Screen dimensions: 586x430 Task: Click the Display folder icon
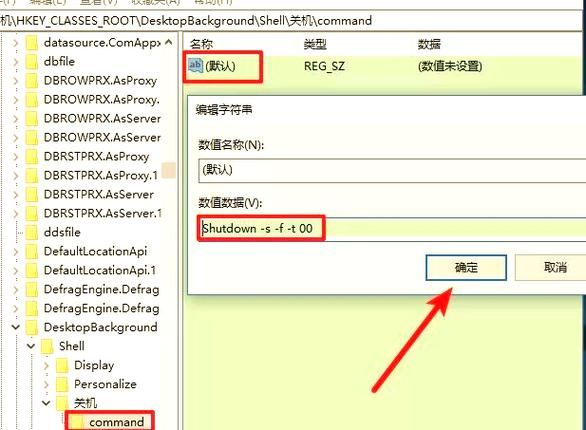pos(62,365)
